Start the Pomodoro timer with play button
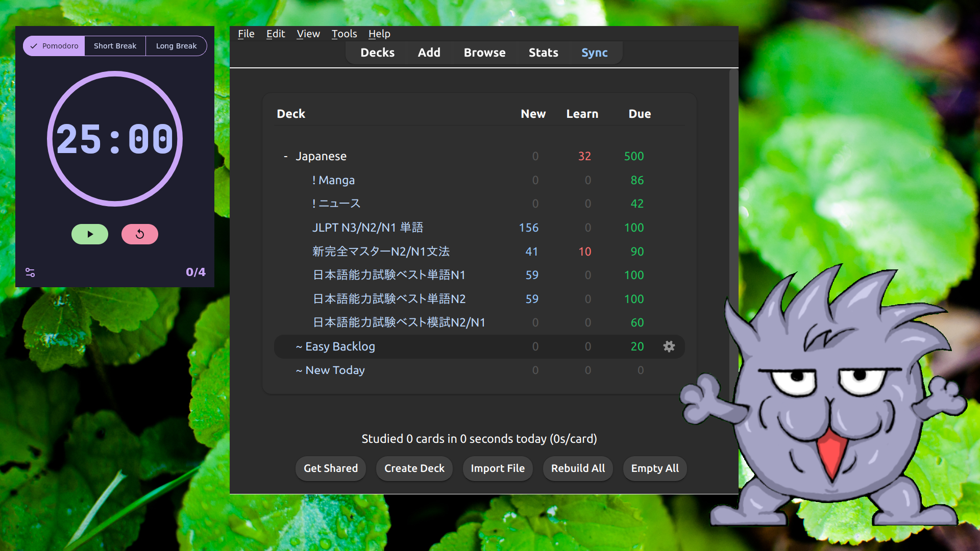Viewport: 980px width, 551px height. (90, 234)
